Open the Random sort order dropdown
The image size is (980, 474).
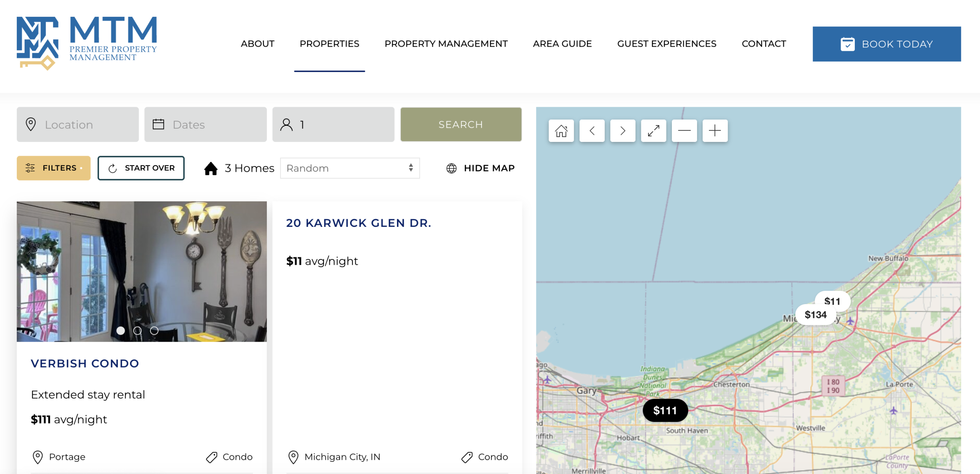[x=350, y=168]
